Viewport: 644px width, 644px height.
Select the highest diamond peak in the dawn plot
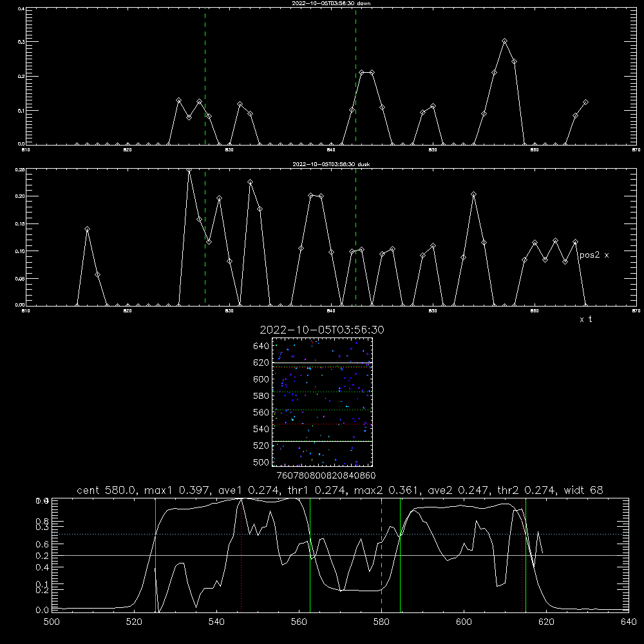pyautogui.click(x=504, y=41)
